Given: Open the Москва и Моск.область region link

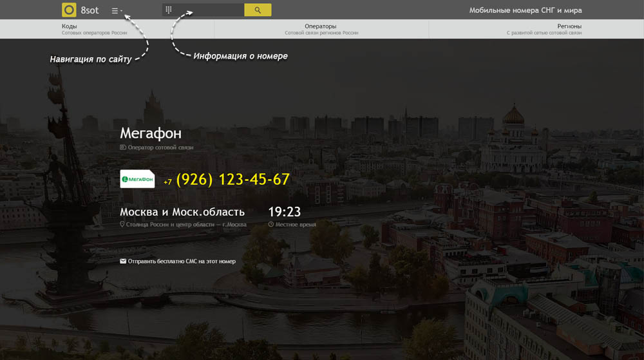Looking at the screenshot, I should pyautogui.click(x=182, y=212).
